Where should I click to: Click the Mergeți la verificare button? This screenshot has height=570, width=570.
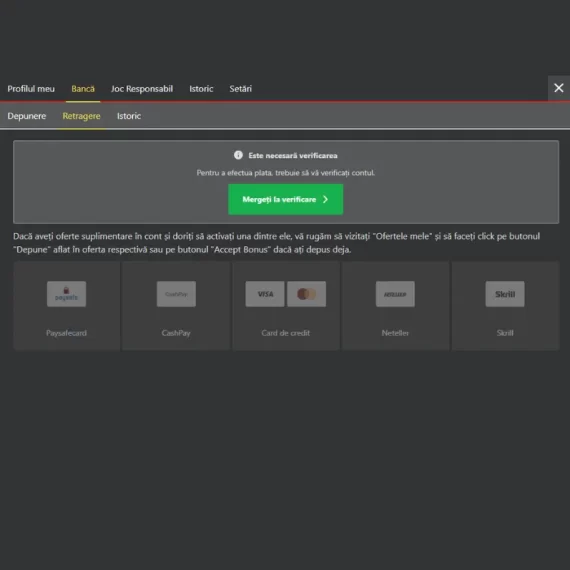(x=285, y=199)
